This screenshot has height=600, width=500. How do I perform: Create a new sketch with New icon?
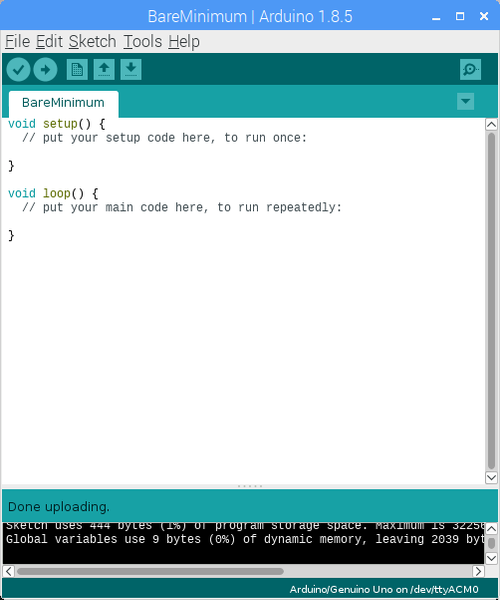[77, 70]
